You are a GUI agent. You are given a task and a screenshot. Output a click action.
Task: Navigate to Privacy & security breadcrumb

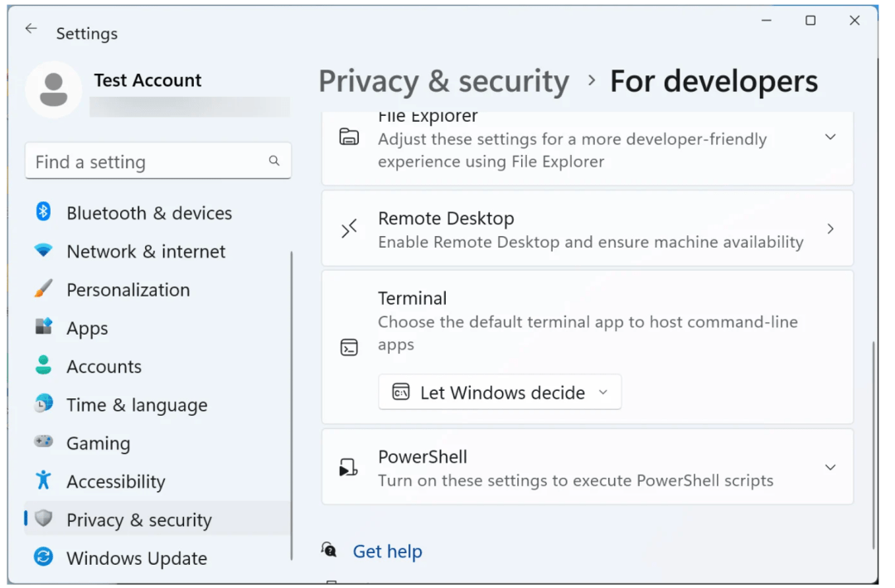[443, 82]
